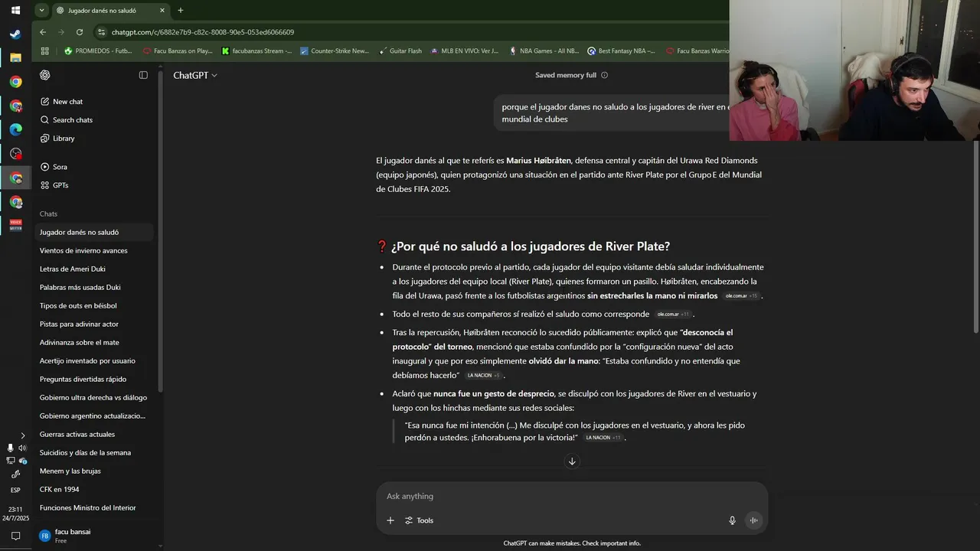Open the Vientos de invierno avances chat
The width and height of the screenshot is (980, 551).
pos(95,250)
